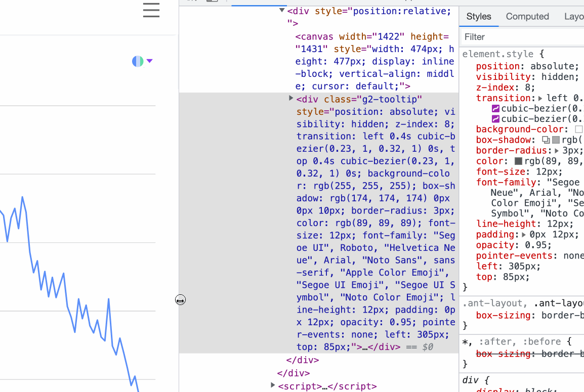Edit the opacity 0.95 value
Screen dimensions: 584x392
pyautogui.click(x=535, y=245)
